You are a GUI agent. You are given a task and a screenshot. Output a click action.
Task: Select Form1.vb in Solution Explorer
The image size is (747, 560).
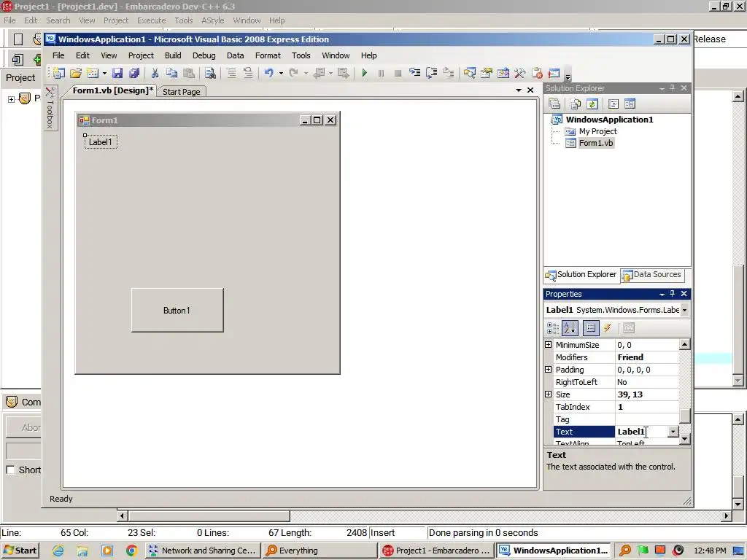[595, 143]
